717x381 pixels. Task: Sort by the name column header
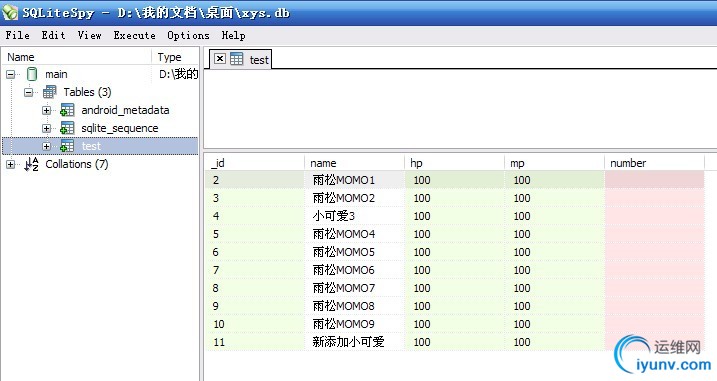(354, 163)
